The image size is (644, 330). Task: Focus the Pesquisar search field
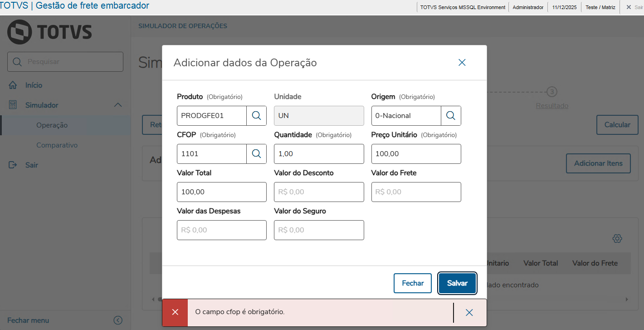pos(65,62)
